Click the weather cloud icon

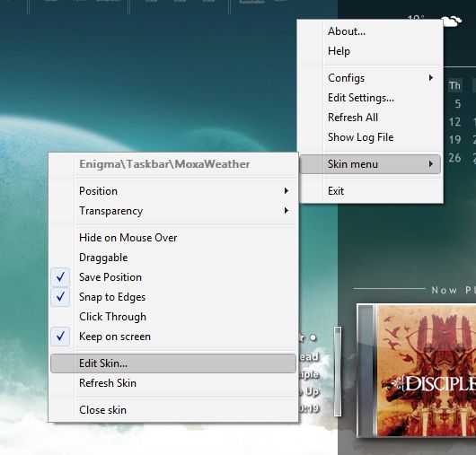click(x=452, y=22)
